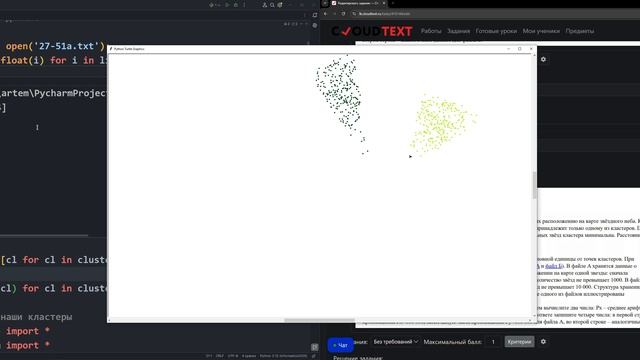Open AI assistant icon in PyCharm sidebar
The image size is (640, 360).
315,25
